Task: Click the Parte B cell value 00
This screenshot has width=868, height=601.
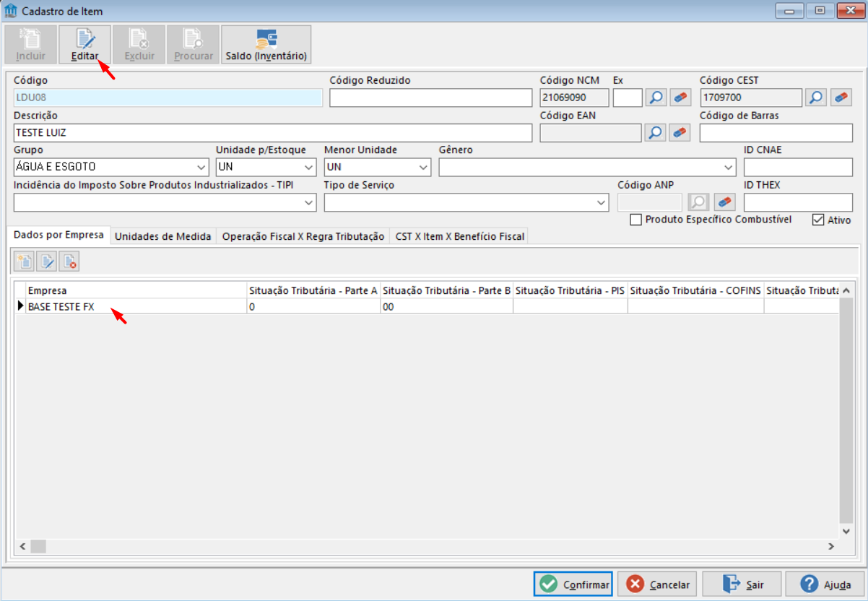Action: tap(447, 306)
